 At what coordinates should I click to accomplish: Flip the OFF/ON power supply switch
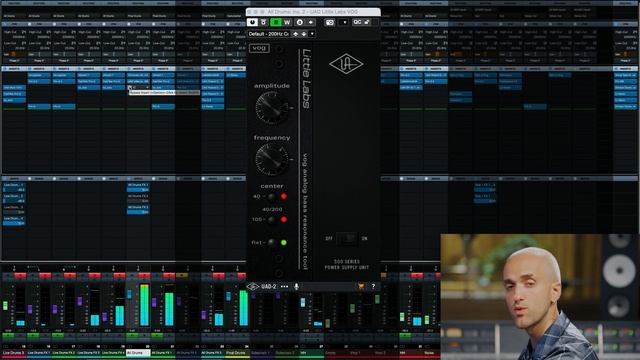[x=347, y=238]
